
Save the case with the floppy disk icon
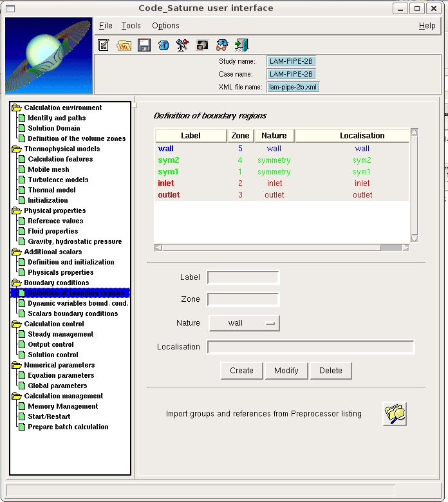(x=144, y=45)
